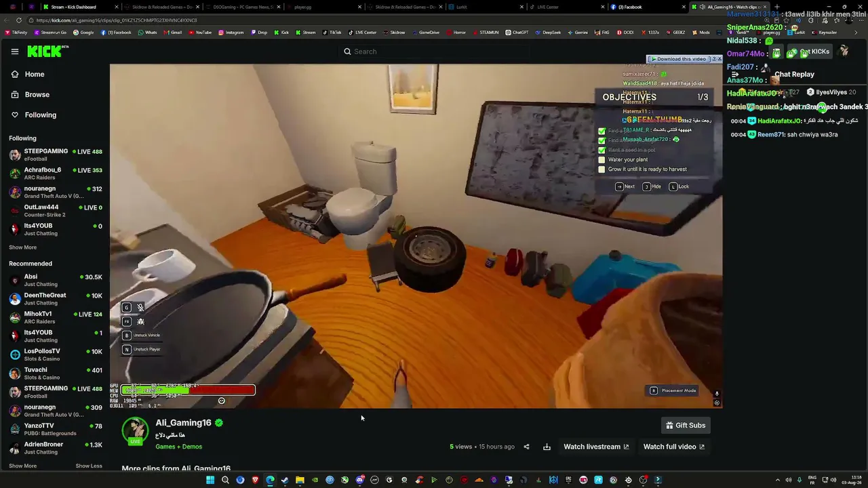Open OutLaw444 Counter-Strike 2 channel
The height and width of the screenshot is (488, 868).
click(56, 211)
